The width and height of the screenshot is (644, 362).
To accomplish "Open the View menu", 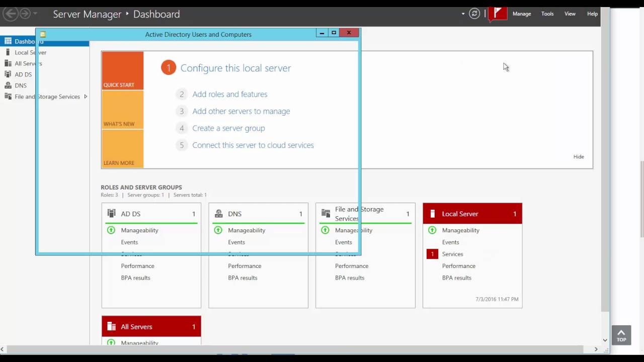I will (570, 14).
